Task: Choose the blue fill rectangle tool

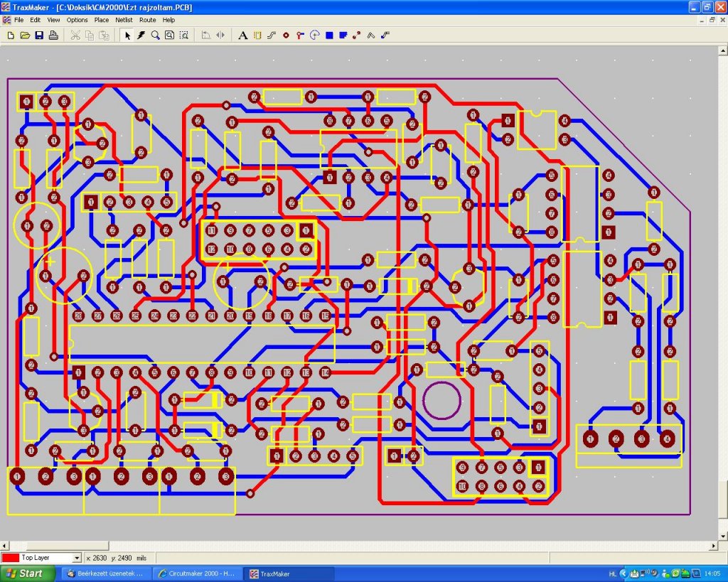Action: click(329, 36)
